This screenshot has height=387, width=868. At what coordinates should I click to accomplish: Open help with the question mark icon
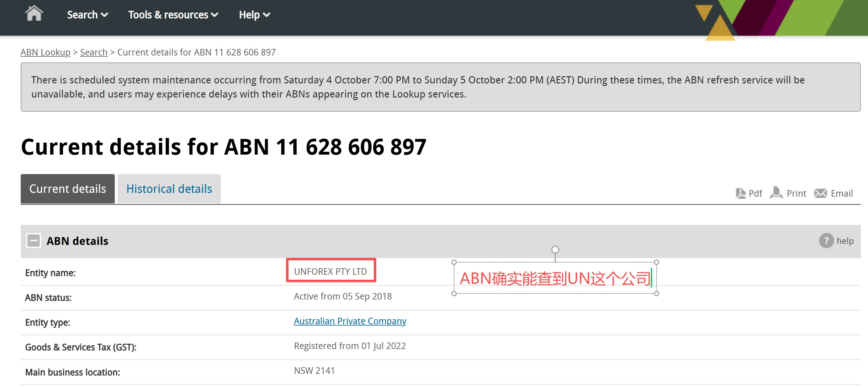tap(826, 241)
